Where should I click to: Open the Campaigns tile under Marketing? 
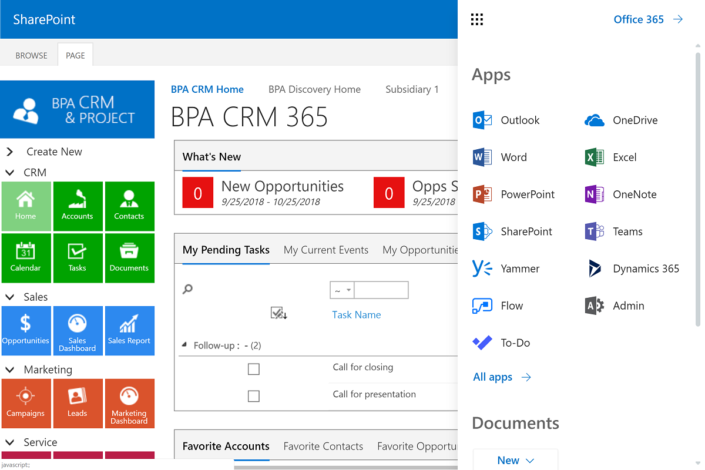[x=26, y=403]
